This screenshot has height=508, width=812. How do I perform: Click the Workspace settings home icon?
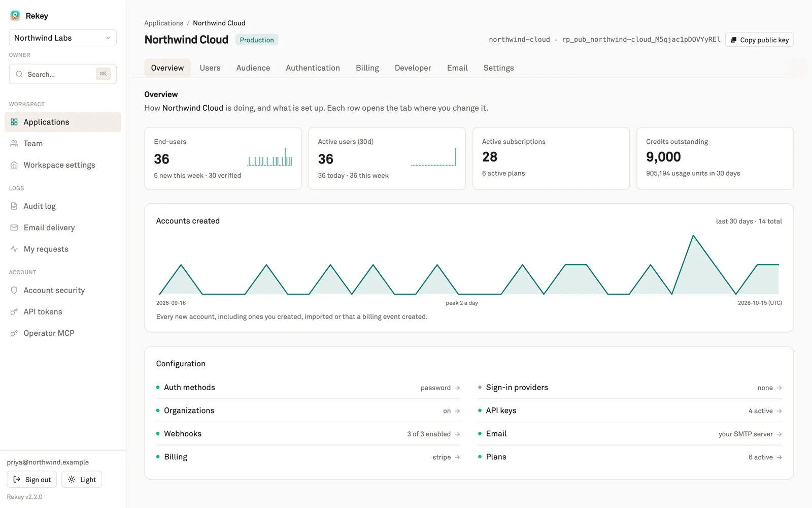click(x=14, y=165)
